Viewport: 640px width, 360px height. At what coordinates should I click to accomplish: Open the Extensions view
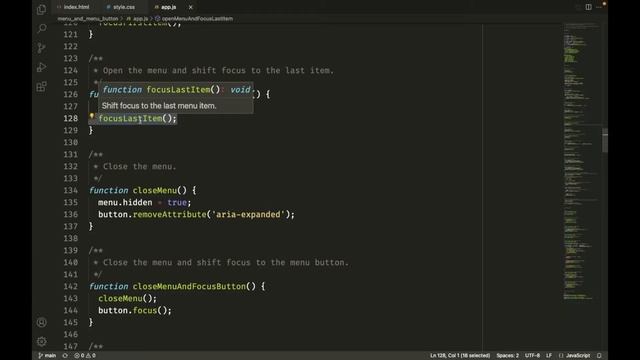pos(41,87)
